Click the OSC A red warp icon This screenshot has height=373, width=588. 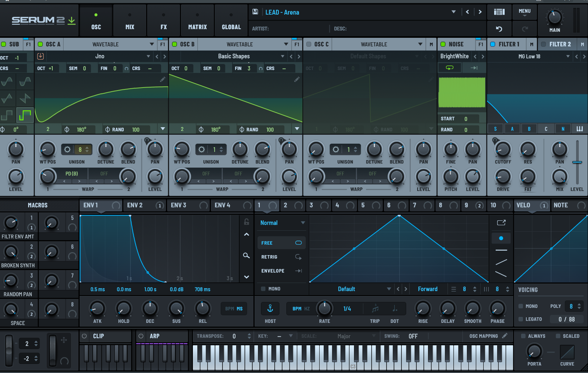coord(41,56)
